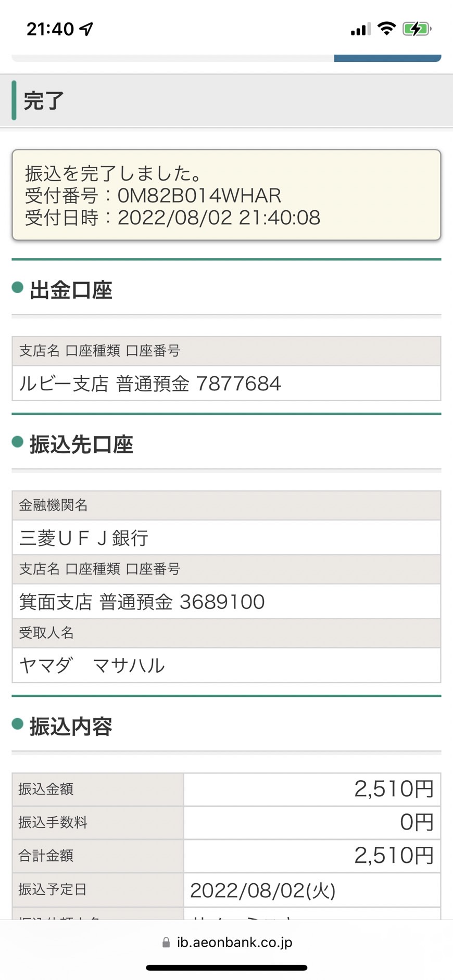Screen dimensions: 453x980
Task: Tap the blue progress step indicator
Action: [x=387, y=58]
